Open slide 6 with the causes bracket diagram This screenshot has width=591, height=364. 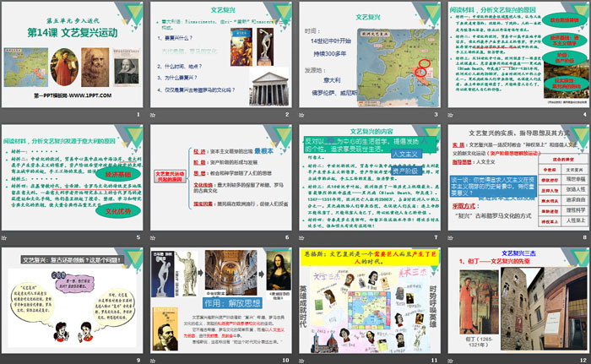pyautogui.click(x=221, y=177)
